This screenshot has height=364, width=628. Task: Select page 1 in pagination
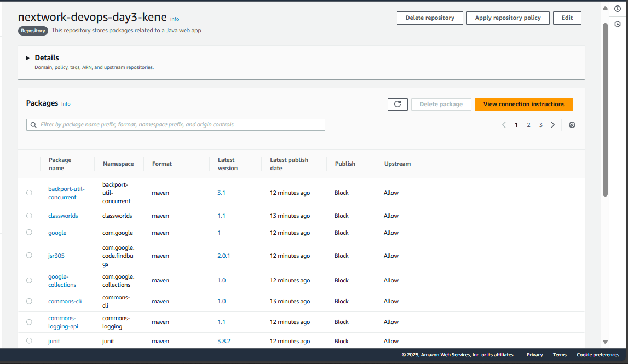coord(516,125)
